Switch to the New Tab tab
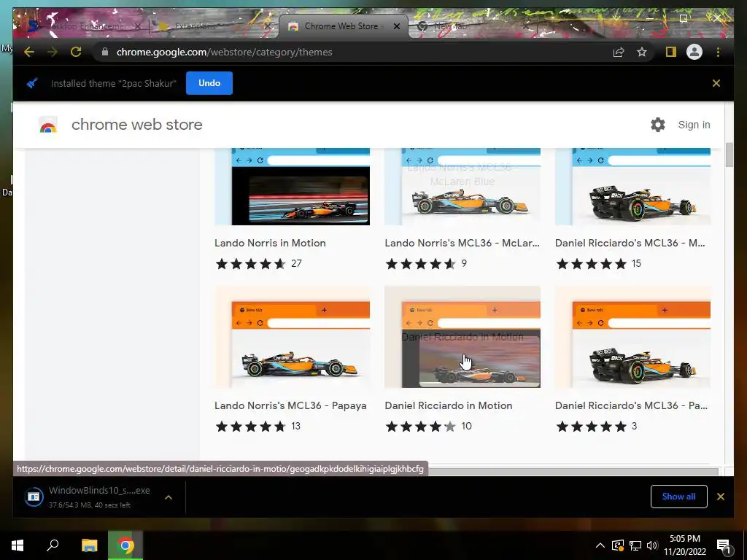The image size is (747, 560). tap(449, 26)
